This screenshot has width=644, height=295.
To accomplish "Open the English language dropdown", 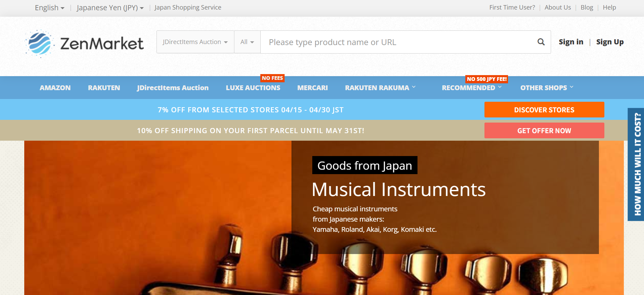I will point(50,8).
